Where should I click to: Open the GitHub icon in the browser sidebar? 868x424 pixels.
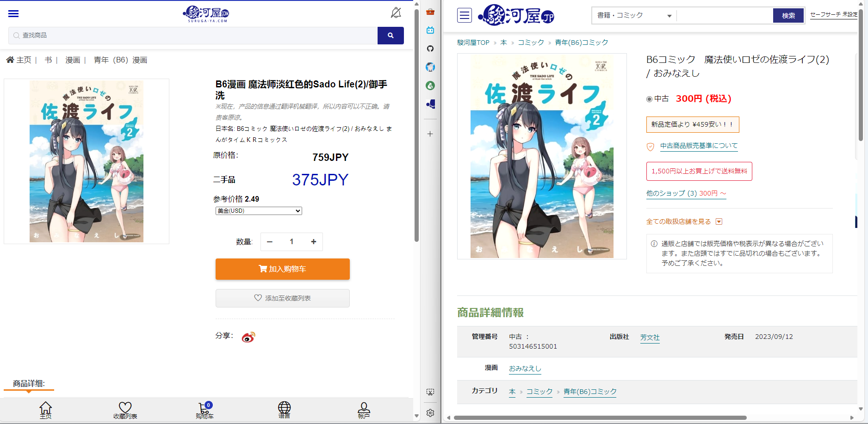click(x=430, y=48)
